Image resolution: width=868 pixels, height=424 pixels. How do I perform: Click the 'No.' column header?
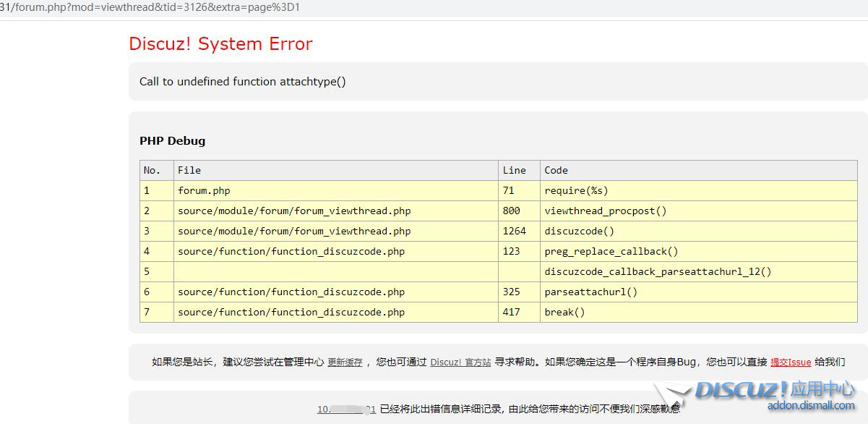point(157,171)
